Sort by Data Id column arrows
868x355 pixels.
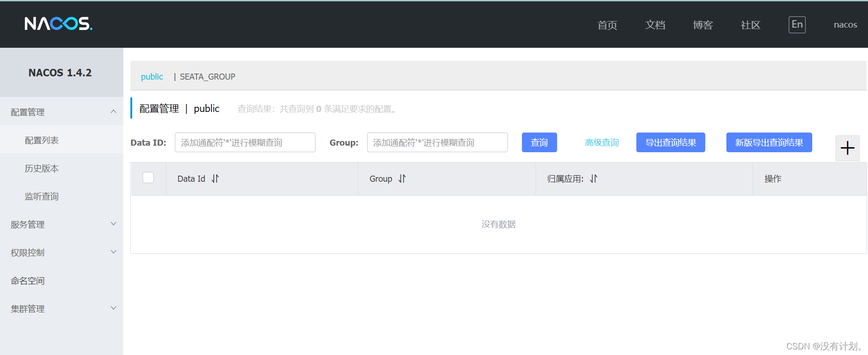click(x=215, y=178)
